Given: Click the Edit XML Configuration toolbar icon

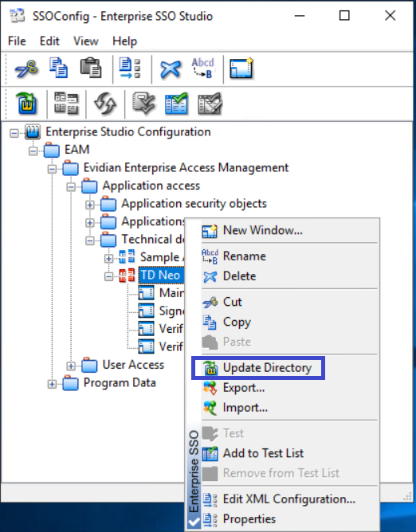Looking at the screenshot, I should (x=130, y=68).
